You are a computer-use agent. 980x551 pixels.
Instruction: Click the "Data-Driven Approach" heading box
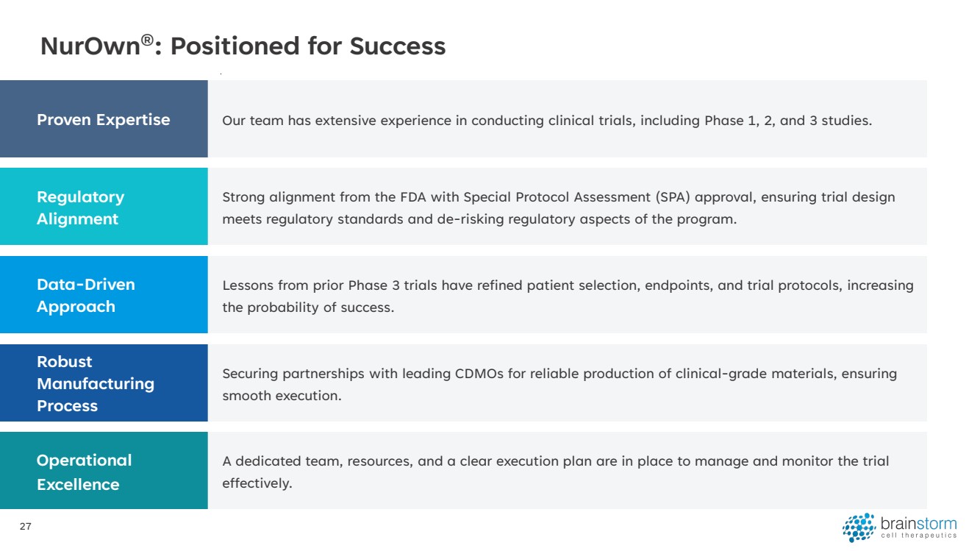point(104,295)
